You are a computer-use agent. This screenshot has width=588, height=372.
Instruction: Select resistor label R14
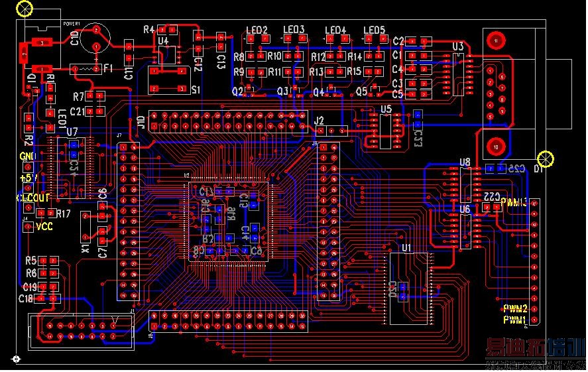click(355, 56)
